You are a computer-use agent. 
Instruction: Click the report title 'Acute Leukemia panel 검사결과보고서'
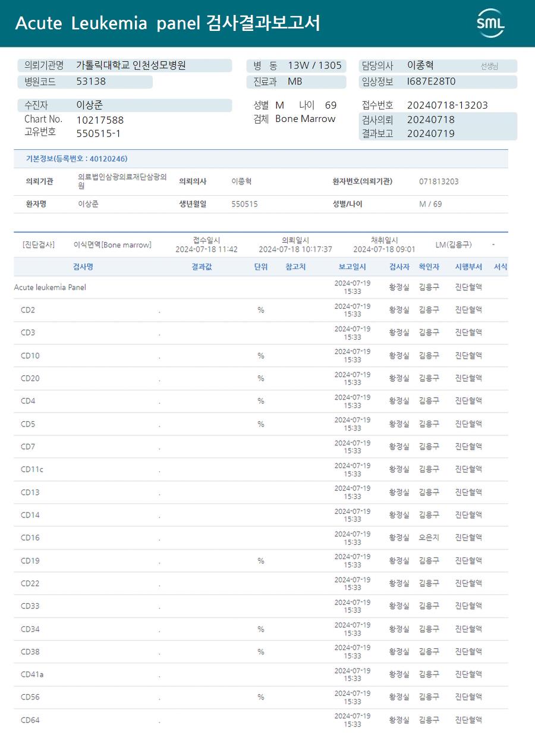tap(168, 23)
